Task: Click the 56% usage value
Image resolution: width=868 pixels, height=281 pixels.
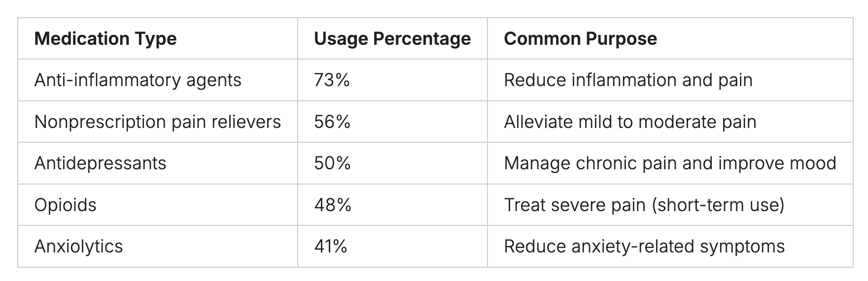Action: click(x=332, y=122)
